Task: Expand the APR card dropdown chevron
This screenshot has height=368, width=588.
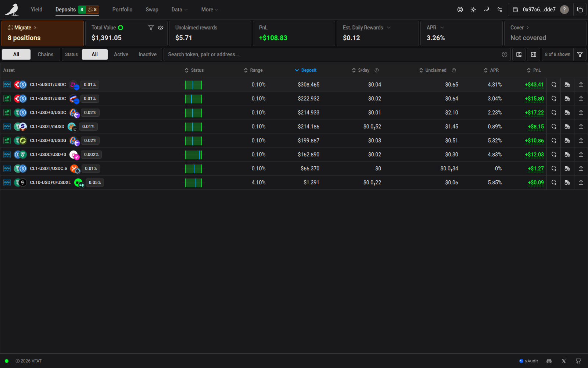Action: tap(442, 28)
